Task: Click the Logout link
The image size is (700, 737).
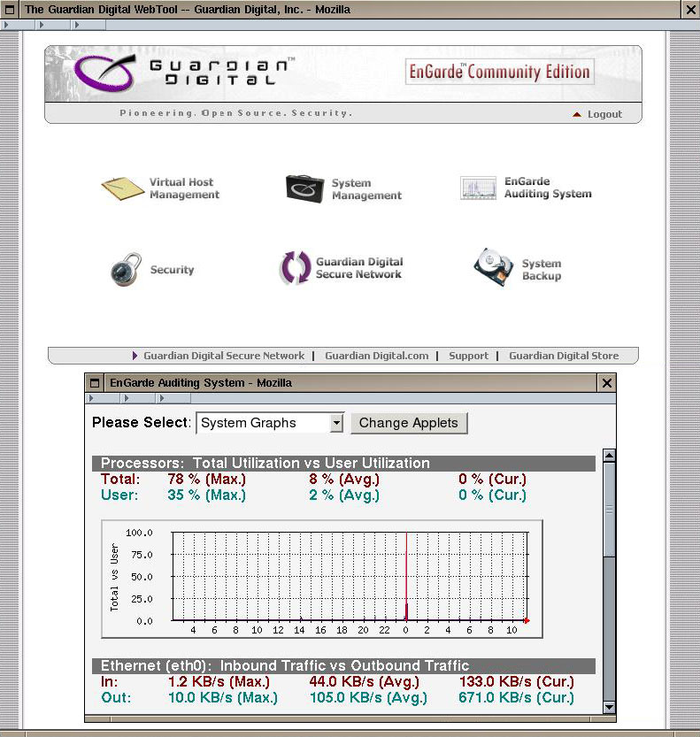Action: point(604,114)
